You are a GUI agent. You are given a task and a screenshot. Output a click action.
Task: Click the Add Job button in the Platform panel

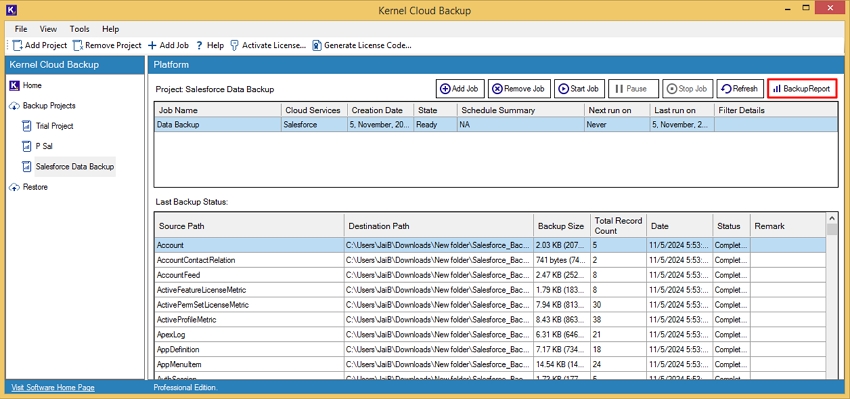point(460,89)
